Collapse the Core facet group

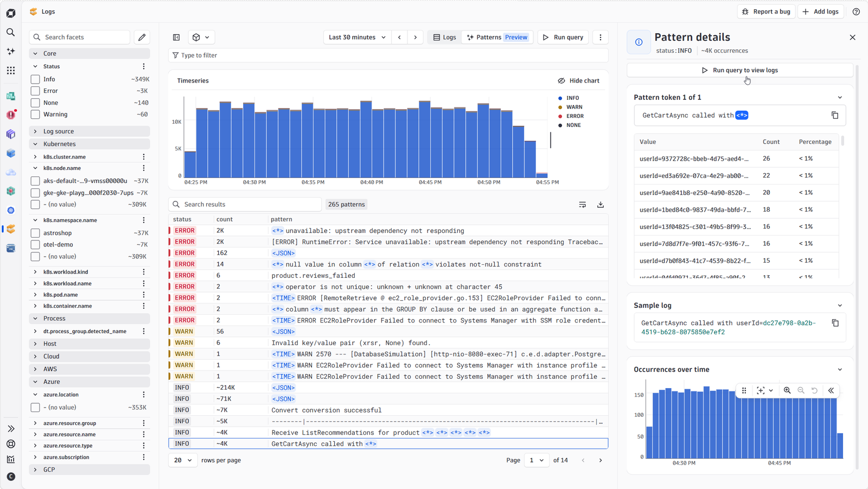click(90, 54)
